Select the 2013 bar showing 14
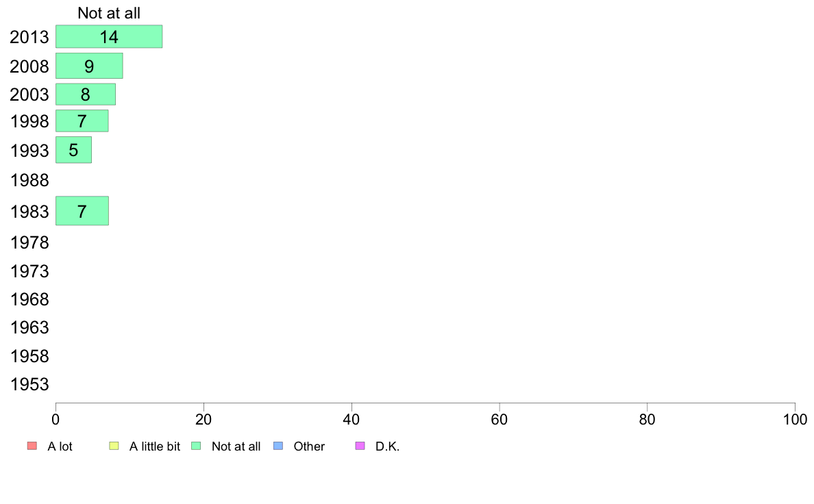The width and height of the screenshot is (814, 504). (x=109, y=36)
